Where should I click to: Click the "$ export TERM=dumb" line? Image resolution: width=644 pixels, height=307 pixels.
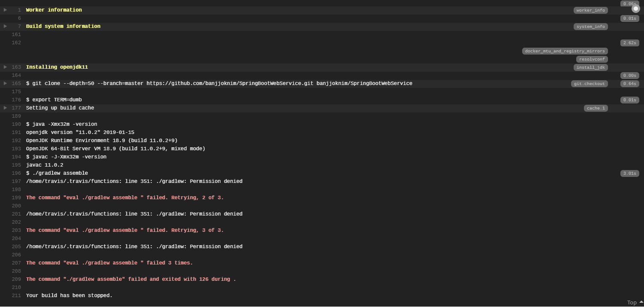pos(54,100)
